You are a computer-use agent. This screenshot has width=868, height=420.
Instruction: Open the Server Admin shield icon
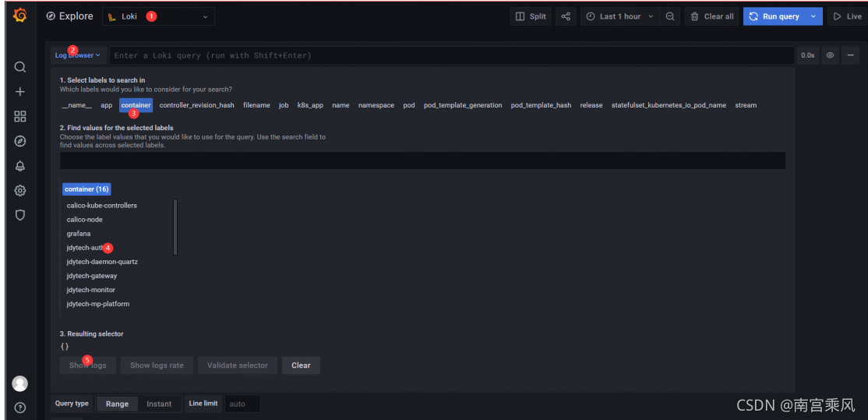pyautogui.click(x=20, y=215)
